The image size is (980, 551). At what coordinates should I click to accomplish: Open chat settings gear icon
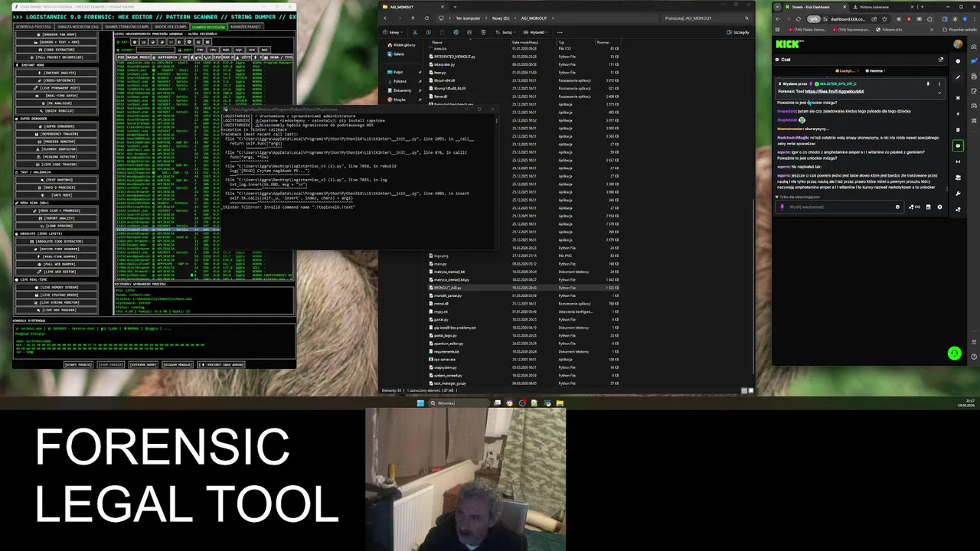tap(939, 207)
